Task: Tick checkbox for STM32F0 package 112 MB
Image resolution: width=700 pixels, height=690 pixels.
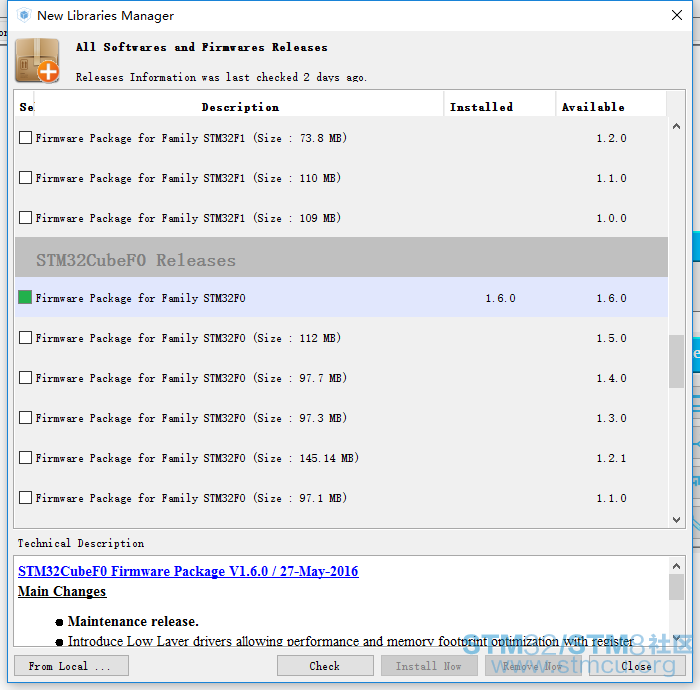Action: click(25, 337)
